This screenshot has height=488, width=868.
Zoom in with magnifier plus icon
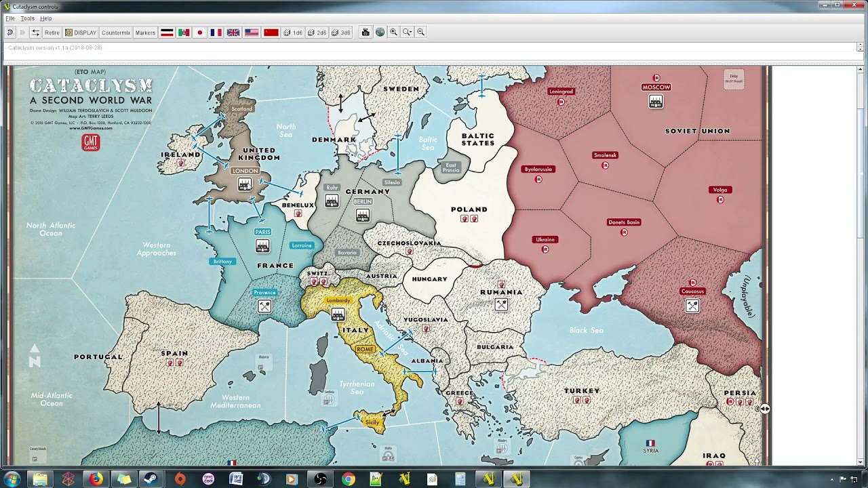click(x=393, y=33)
